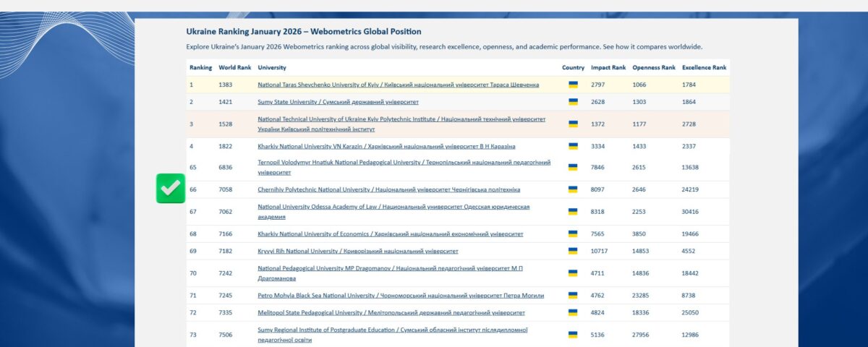The width and height of the screenshot is (868, 347).
Task: Click the Openness Rank column header
Action: (x=653, y=67)
